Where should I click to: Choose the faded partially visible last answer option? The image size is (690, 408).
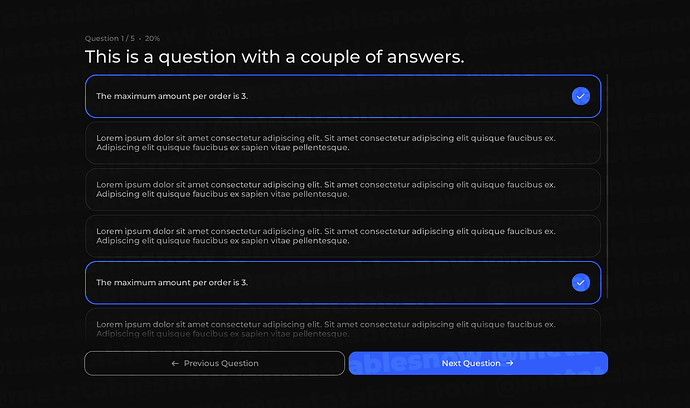click(x=343, y=328)
